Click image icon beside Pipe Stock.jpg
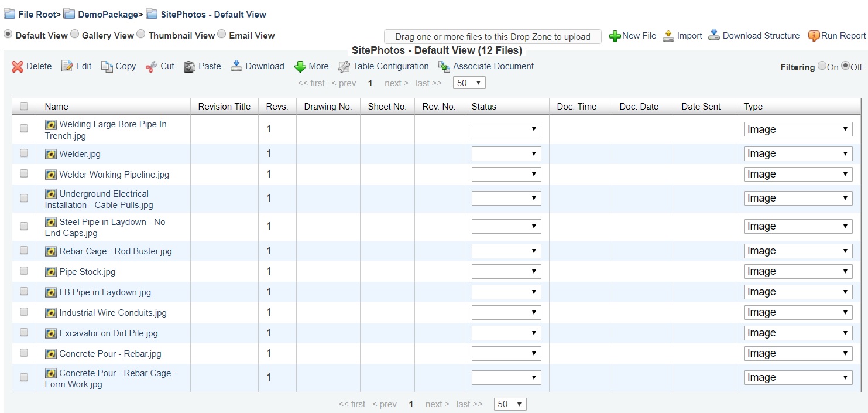868x413 pixels. (x=51, y=272)
